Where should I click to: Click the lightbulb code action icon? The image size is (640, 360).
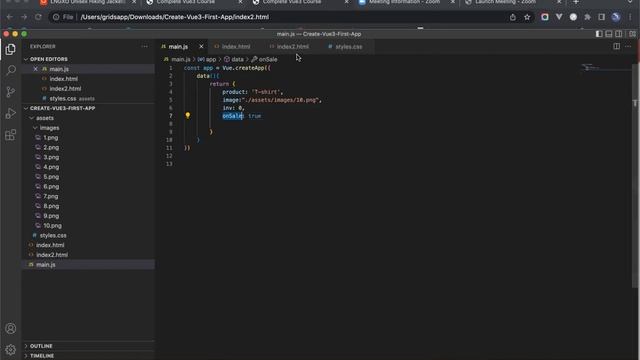[x=188, y=116]
